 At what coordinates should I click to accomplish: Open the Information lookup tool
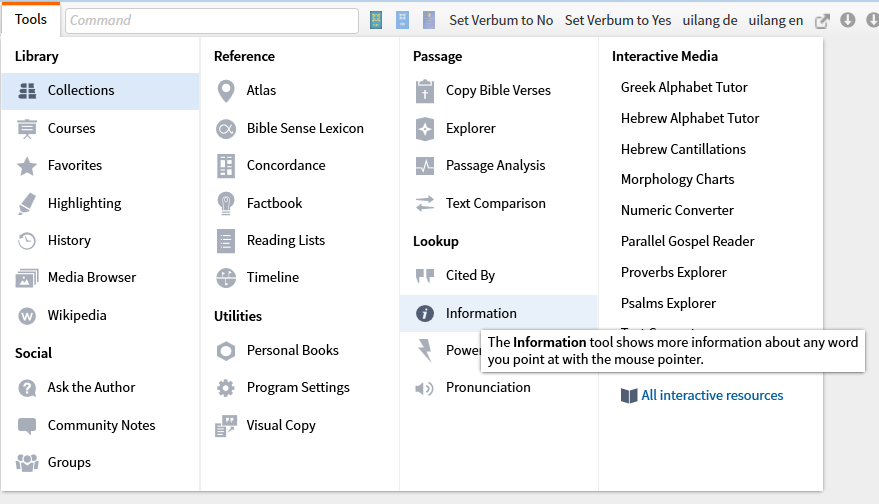(498, 313)
